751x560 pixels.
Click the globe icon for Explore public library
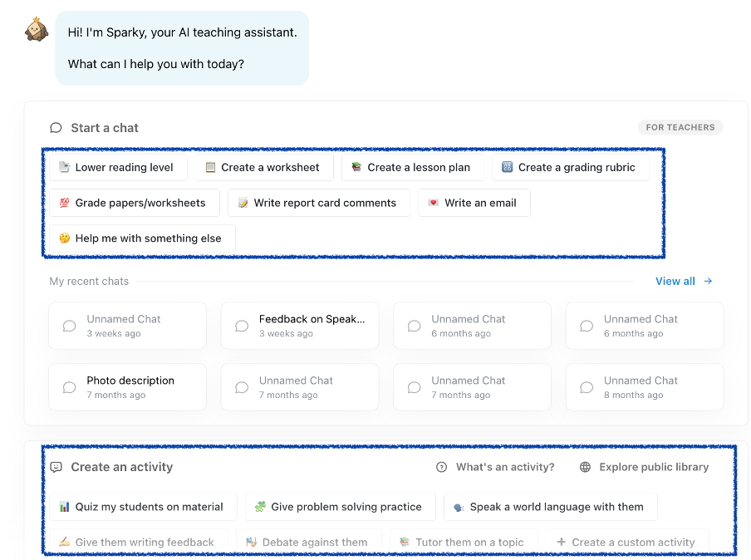[x=586, y=467]
